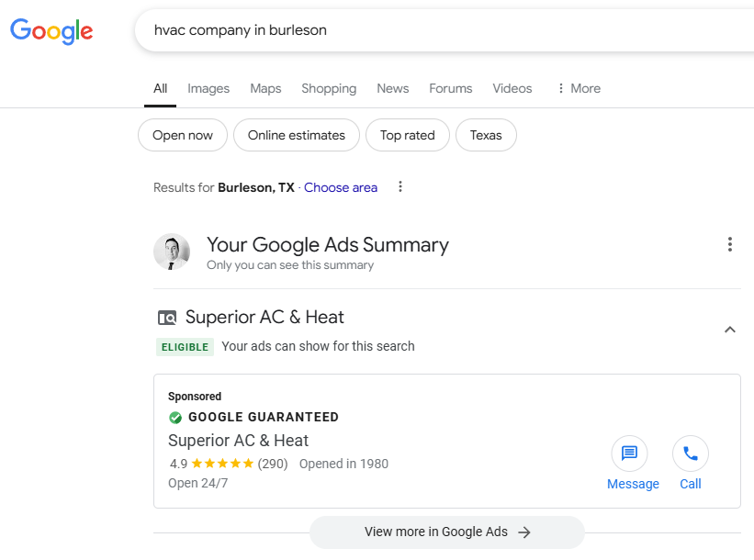This screenshot has height=560, width=754.
Task: Click the ELIGIBLE status badge
Action: coord(185,347)
